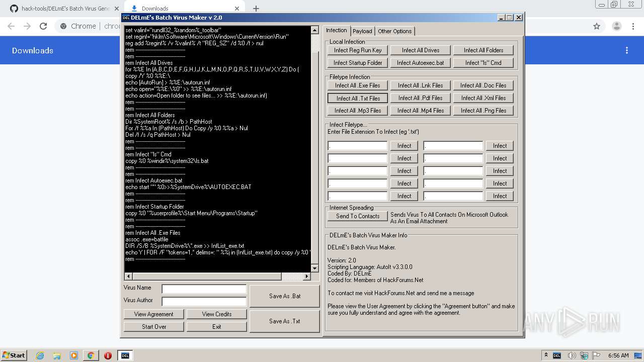Viewport: 644px width, 362px height.
Task: Open the Chrome taskbar icon
Action: click(x=91, y=355)
